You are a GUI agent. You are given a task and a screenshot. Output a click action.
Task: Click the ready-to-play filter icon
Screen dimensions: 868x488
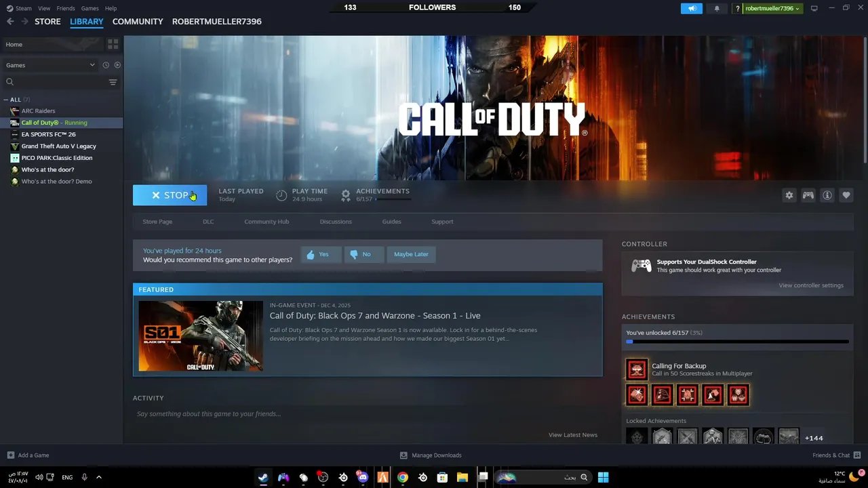(117, 65)
